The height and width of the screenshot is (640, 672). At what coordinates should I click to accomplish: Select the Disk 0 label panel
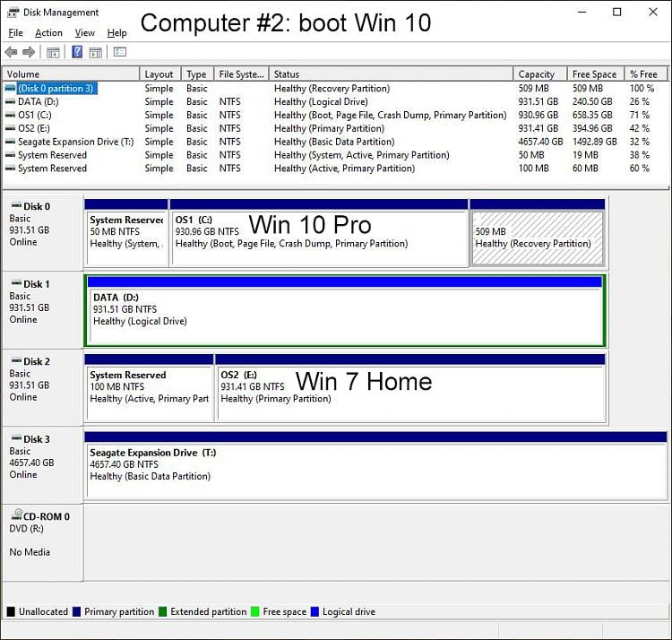42,232
